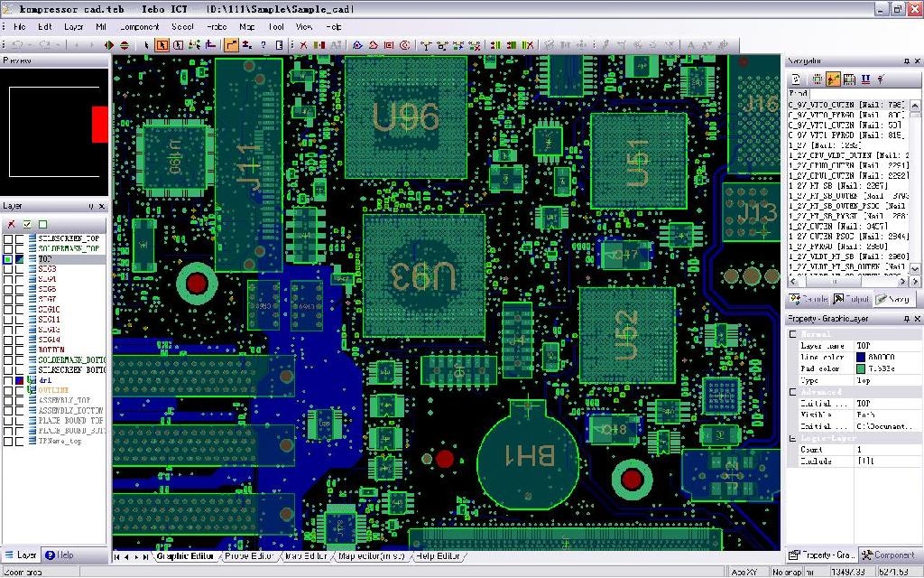Toggle visibility of the BOTTOM layer

point(8,348)
